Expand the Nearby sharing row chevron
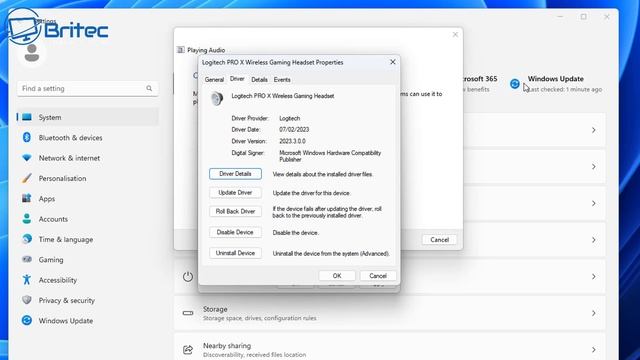Viewport: 640px width, 360px height. 593,350
